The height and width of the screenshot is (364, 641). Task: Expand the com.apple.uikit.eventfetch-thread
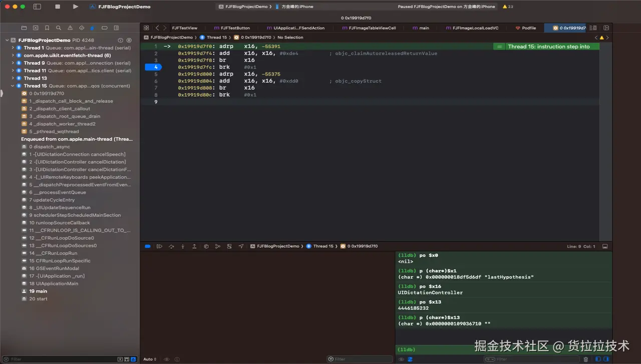click(x=13, y=55)
